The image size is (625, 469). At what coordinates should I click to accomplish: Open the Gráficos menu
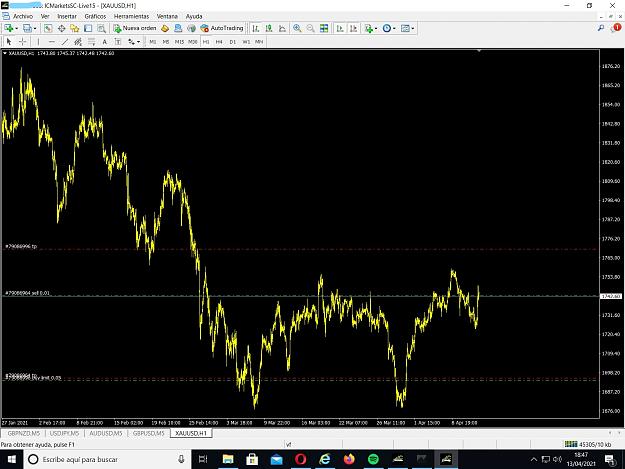pyautogui.click(x=95, y=16)
